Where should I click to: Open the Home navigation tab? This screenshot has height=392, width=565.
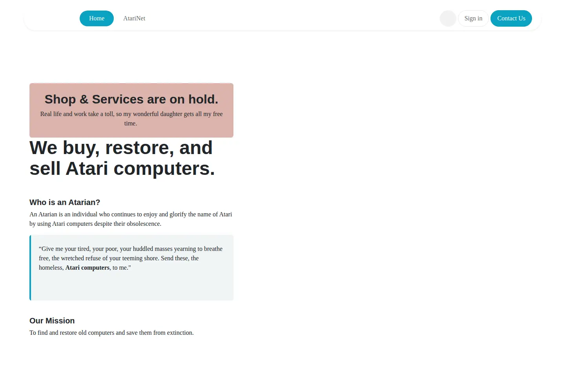tap(97, 18)
